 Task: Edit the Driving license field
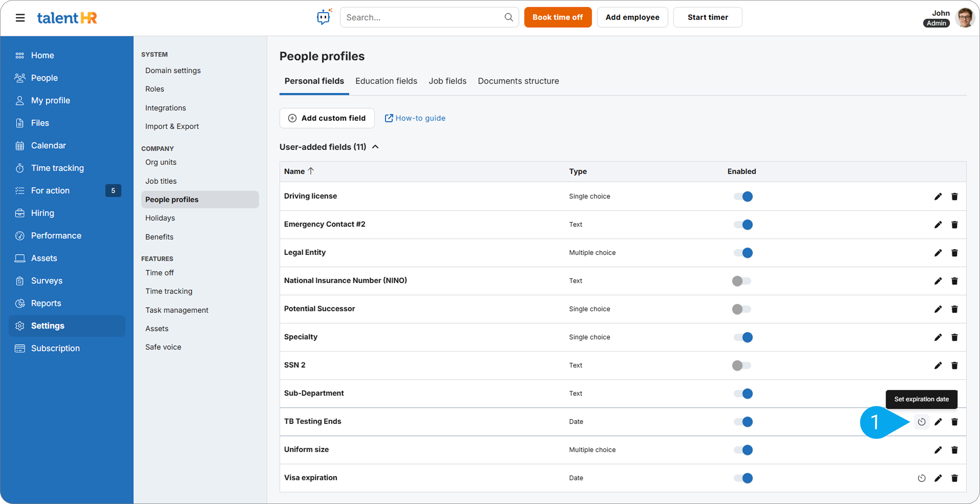click(938, 196)
